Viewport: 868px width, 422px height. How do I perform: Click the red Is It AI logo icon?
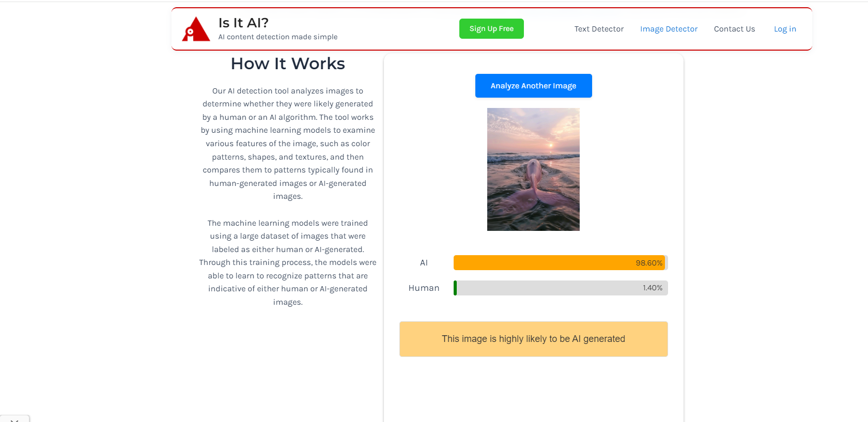tap(196, 29)
